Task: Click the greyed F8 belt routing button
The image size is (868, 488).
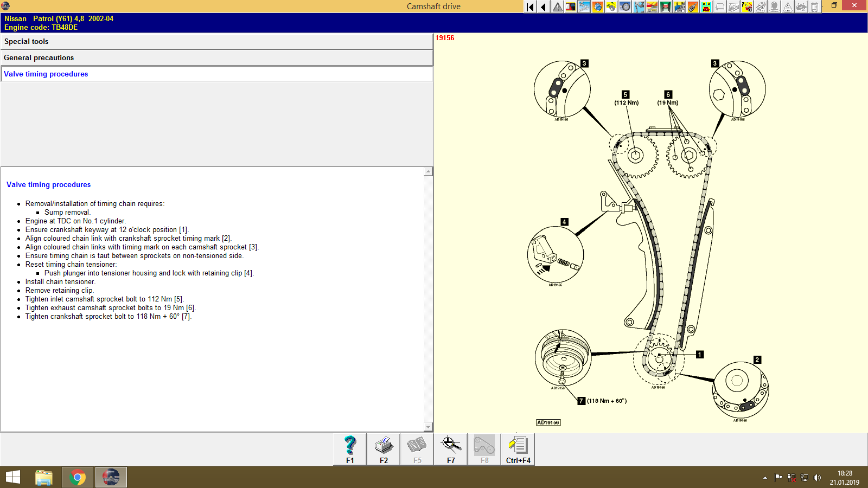Action: [484, 449]
